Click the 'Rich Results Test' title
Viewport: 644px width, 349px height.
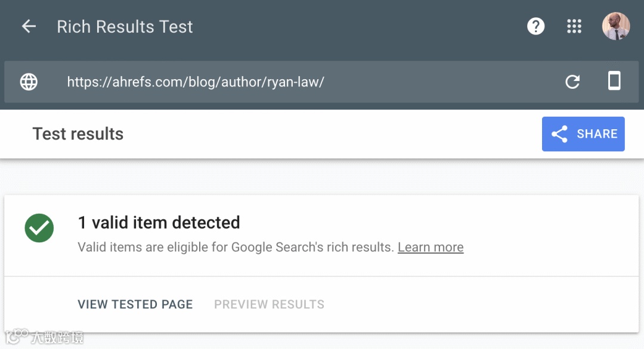tap(125, 27)
